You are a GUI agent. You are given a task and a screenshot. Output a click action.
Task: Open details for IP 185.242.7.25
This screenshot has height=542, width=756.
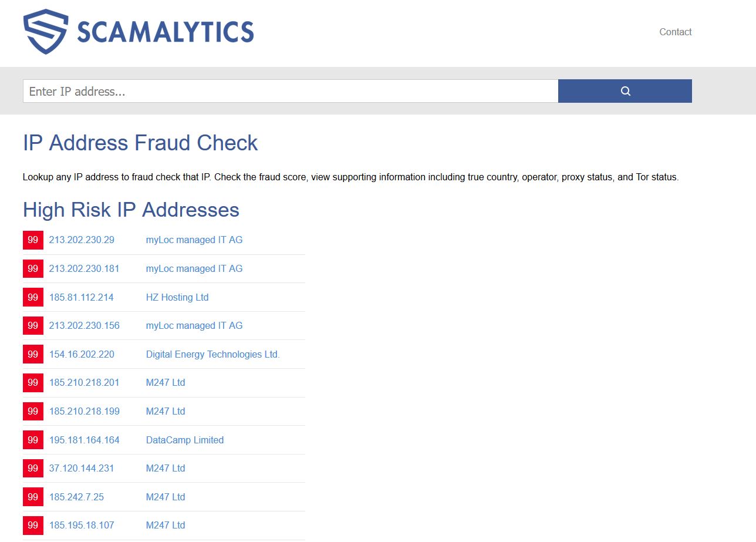(x=76, y=496)
